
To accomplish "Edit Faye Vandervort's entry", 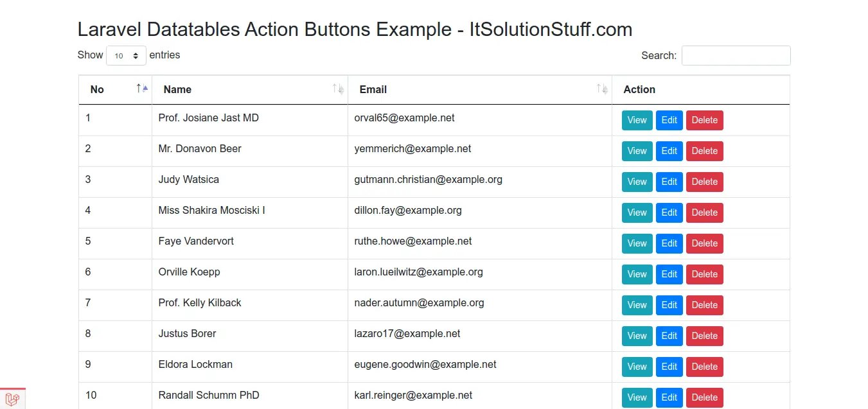I will [669, 243].
